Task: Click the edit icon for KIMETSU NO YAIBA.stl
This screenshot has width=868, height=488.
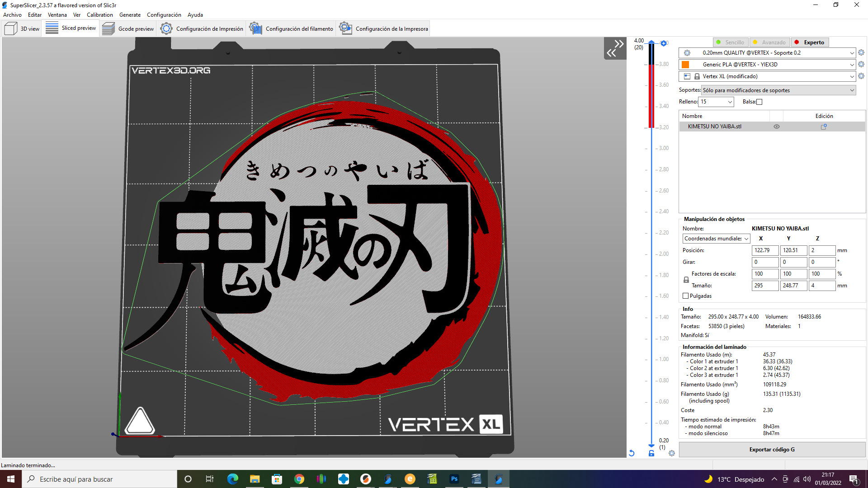Action: pyautogui.click(x=824, y=127)
